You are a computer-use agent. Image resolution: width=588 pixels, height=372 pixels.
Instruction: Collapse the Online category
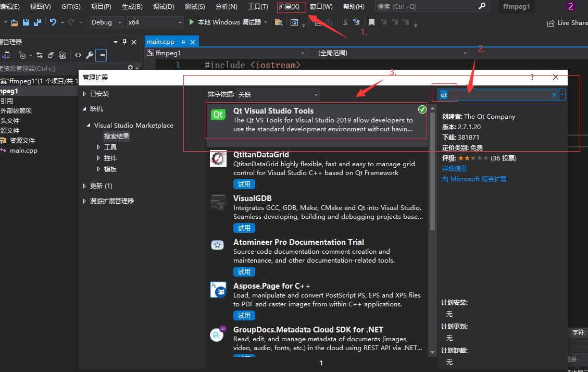pos(84,109)
